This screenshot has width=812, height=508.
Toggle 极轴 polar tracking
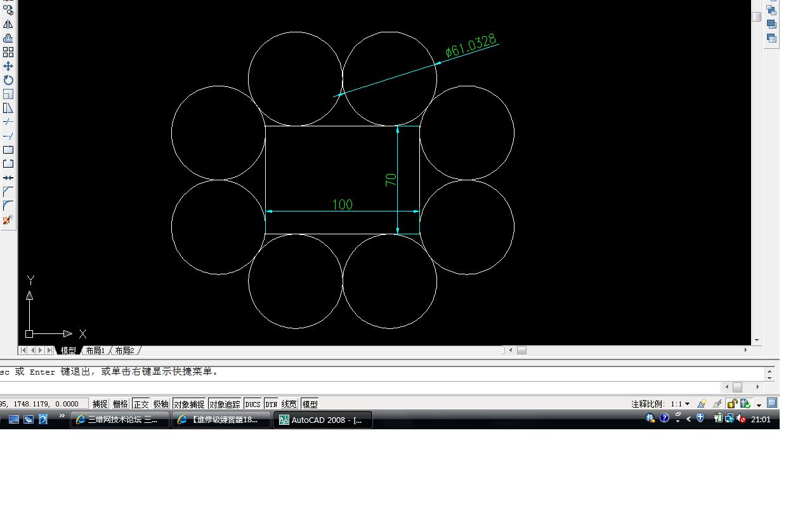[161, 404]
